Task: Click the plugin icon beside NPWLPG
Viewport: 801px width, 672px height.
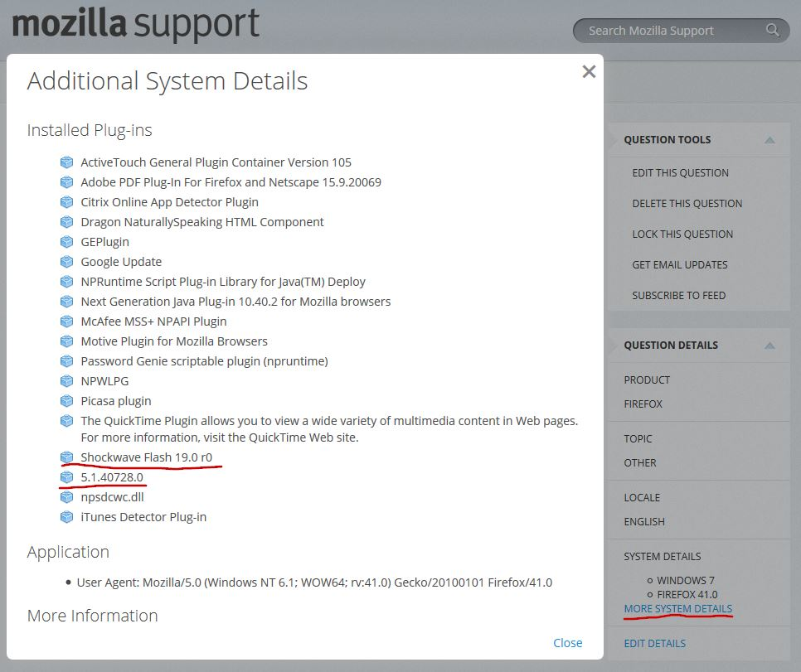Action: [x=67, y=381]
